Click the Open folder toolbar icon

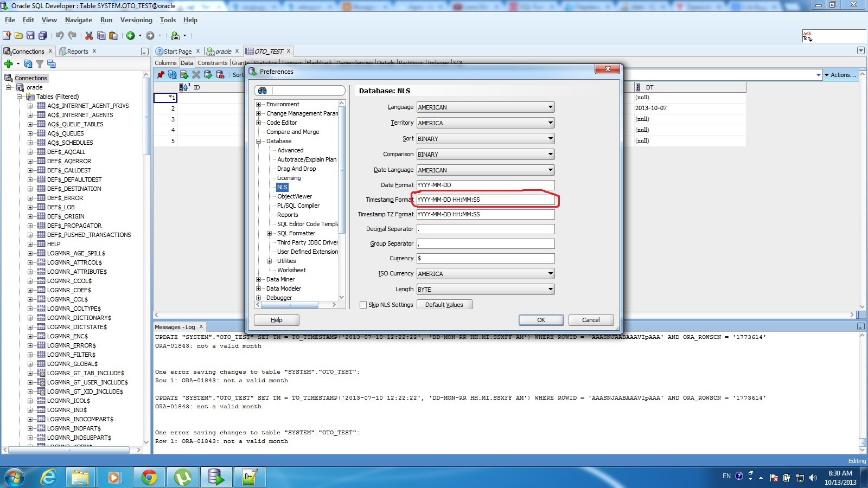point(18,36)
